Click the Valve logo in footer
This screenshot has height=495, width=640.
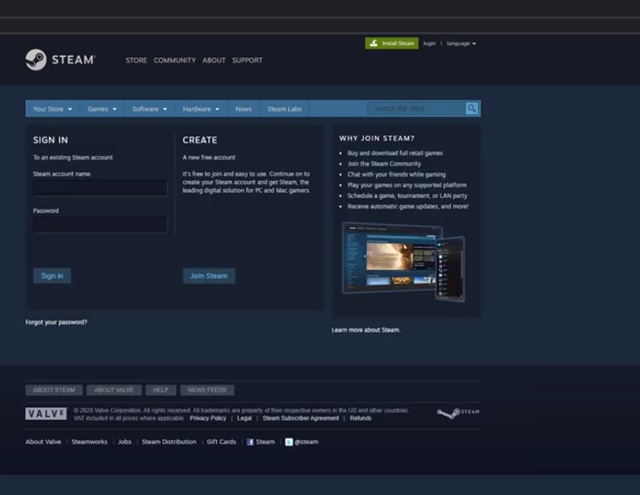(46, 413)
